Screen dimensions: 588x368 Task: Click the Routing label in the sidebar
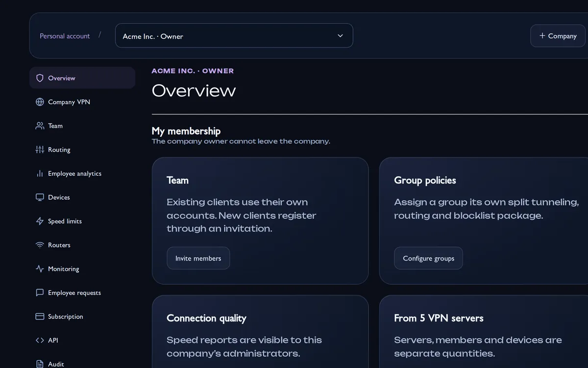[x=59, y=150]
